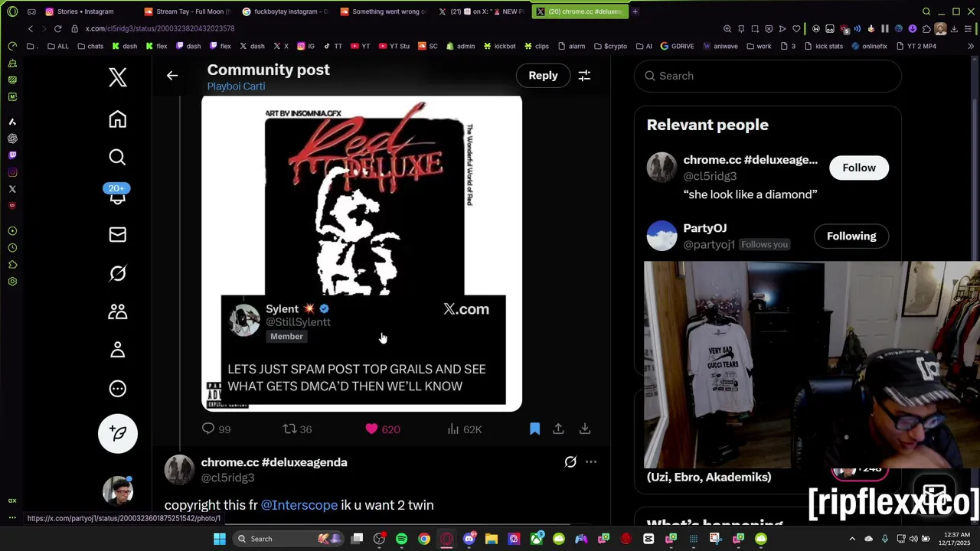Repost the post with 36 reposts
The width and height of the screenshot is (980, 551).
click(x=298, y=429)
